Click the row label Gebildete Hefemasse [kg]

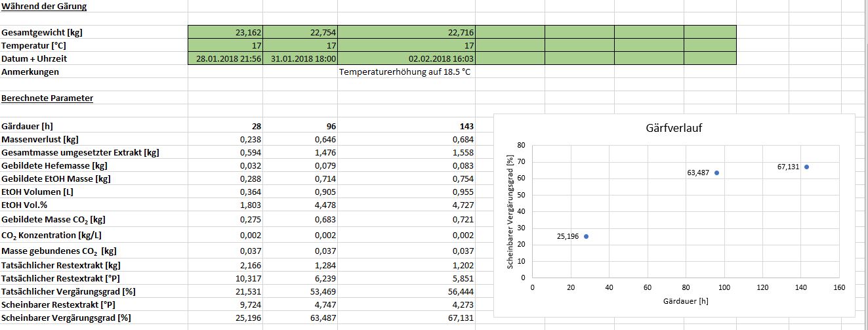54,165
